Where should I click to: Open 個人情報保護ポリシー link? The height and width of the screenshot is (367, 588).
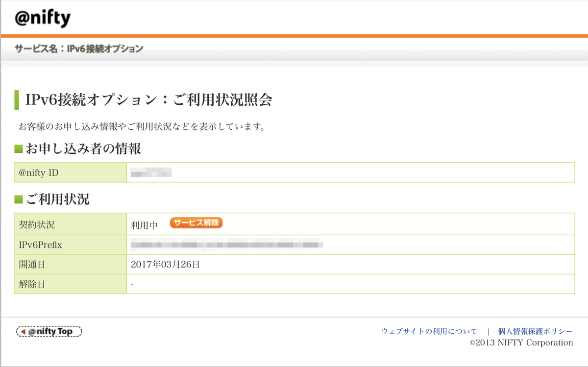coord(536,332)
